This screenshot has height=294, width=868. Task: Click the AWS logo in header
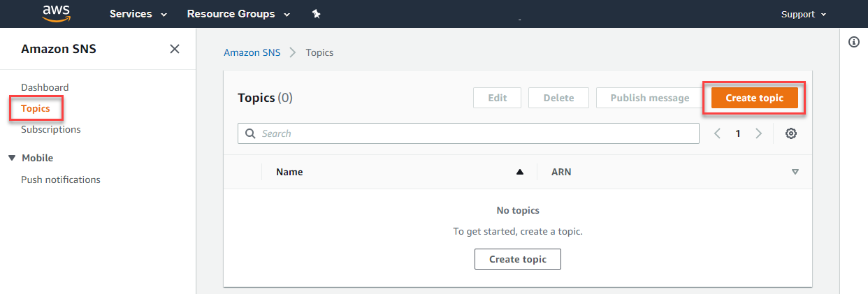(x=56, y=13)
